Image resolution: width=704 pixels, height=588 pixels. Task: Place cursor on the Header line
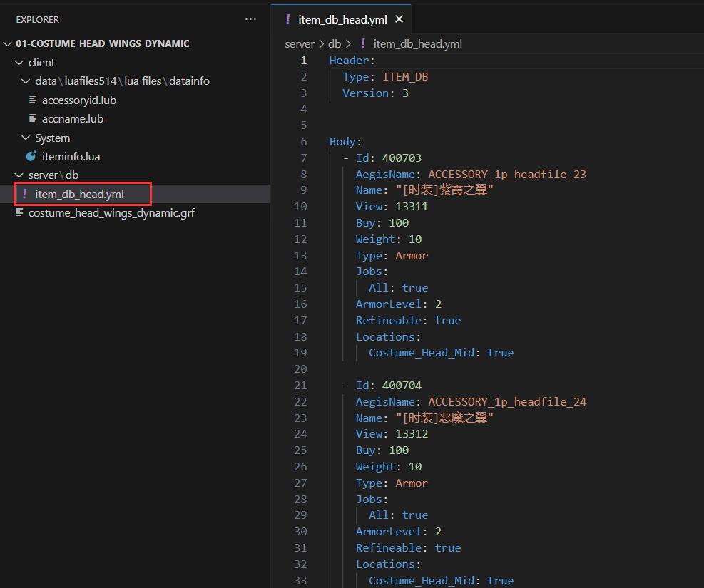tap(351, 61)
